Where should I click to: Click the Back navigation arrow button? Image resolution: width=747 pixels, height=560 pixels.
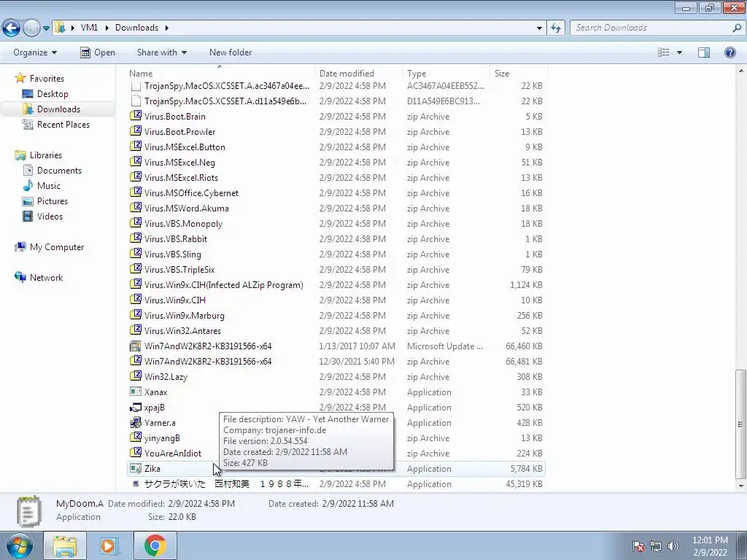click(12, 28)
